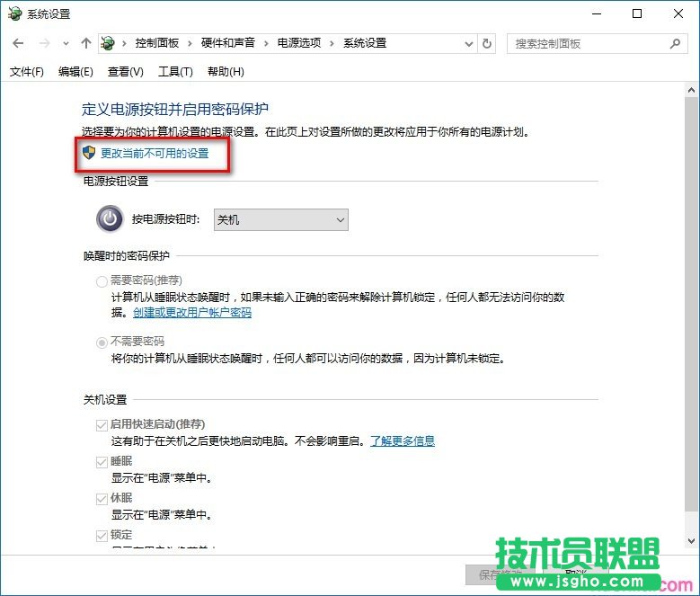700x596 pixels.
Task: Open the 文件(F) menu
Action: [x=26, y=72]
